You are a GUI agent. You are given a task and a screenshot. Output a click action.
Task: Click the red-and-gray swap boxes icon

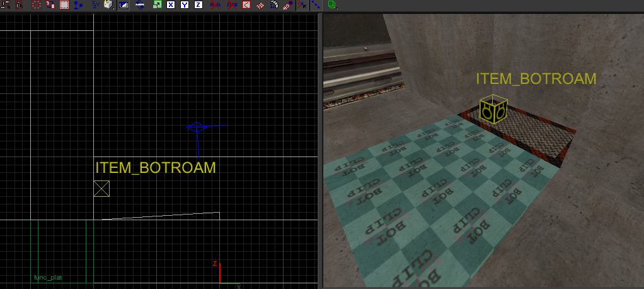[50, 5]
